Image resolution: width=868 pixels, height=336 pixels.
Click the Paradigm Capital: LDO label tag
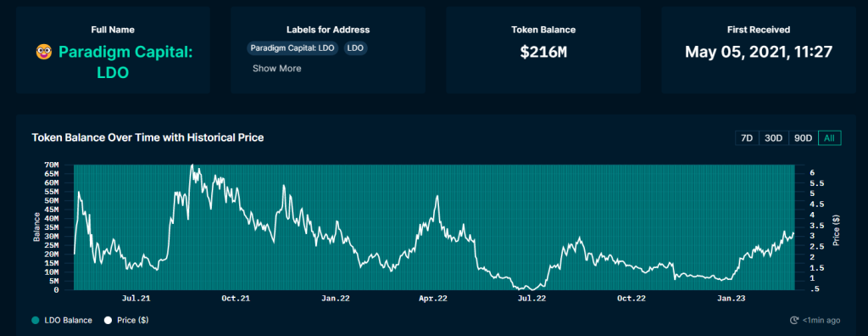(x=292, y=48)
